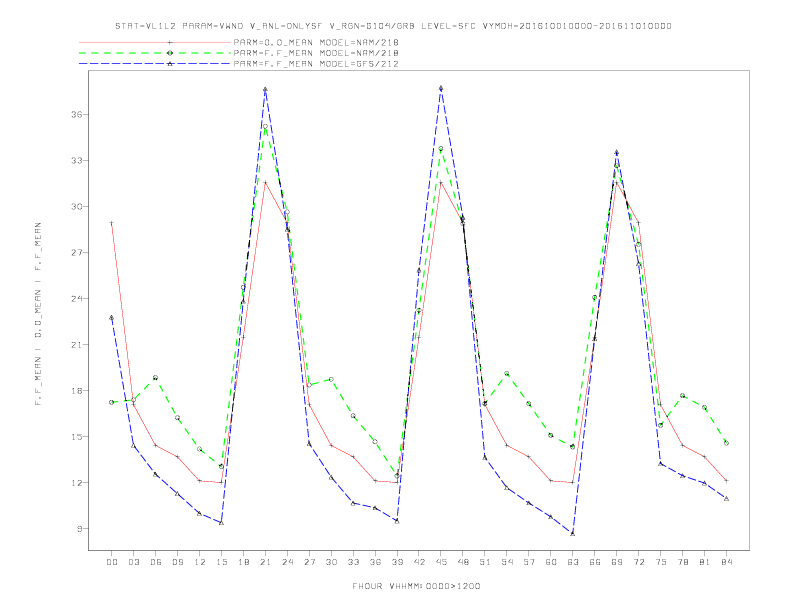The width and height of the screenshot is (792, 612).
Task: Select legend entry PARM=F.F_MEAN MODEL=NAM/218
Action: [316, 53]
